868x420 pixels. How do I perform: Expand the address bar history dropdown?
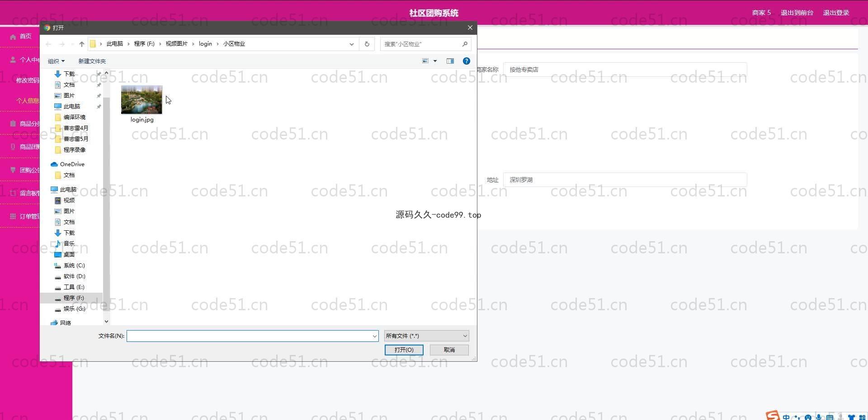tap(352, 44)
